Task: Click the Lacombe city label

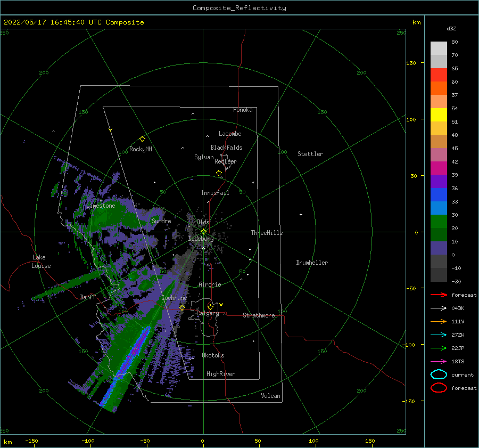Action: pyautogui.click(x=230, y=134)
